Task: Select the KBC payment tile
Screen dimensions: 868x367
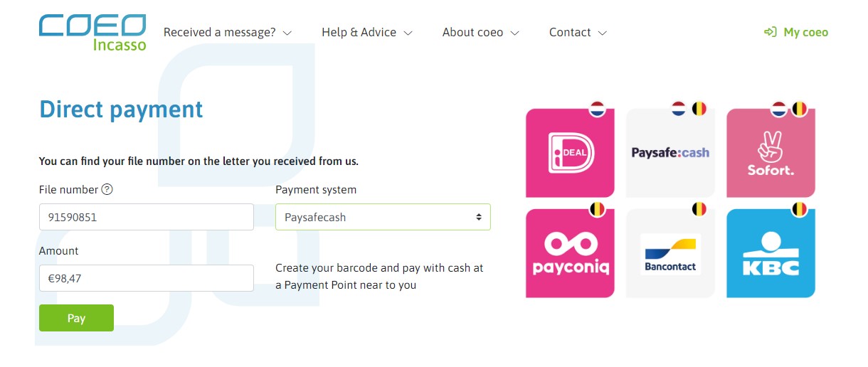Action: click(771, 253)
